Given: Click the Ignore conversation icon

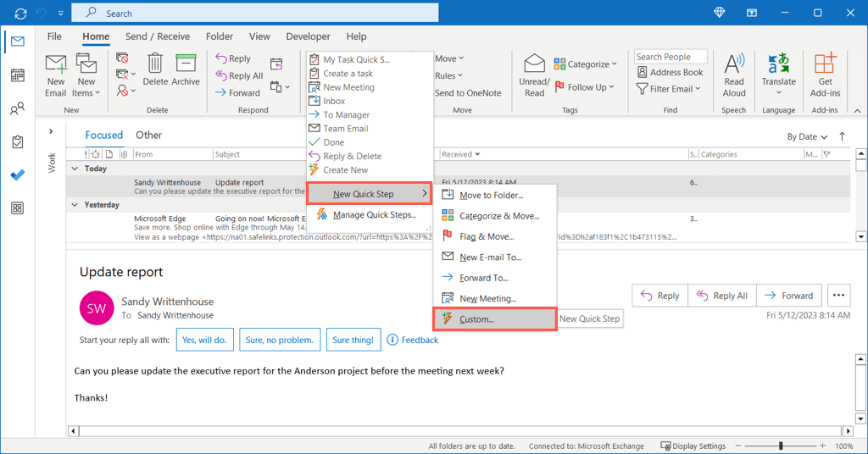Looking at the screenshot, I should tap(122, 58).
